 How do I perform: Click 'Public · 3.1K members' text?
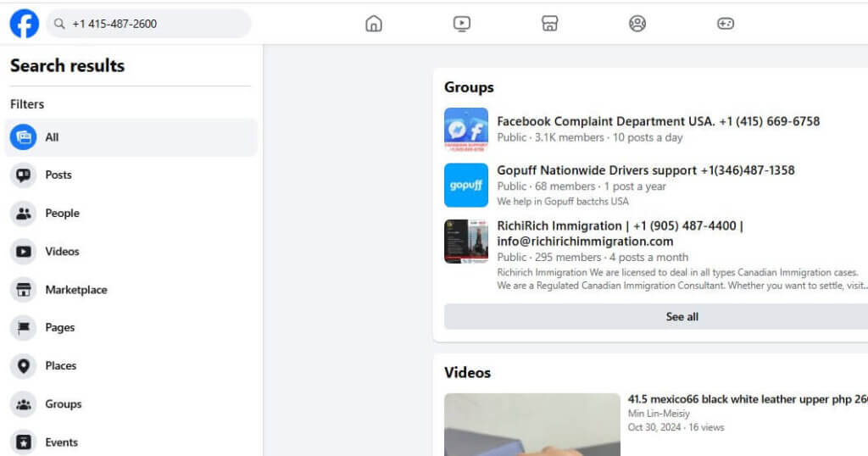pos(550,137)
